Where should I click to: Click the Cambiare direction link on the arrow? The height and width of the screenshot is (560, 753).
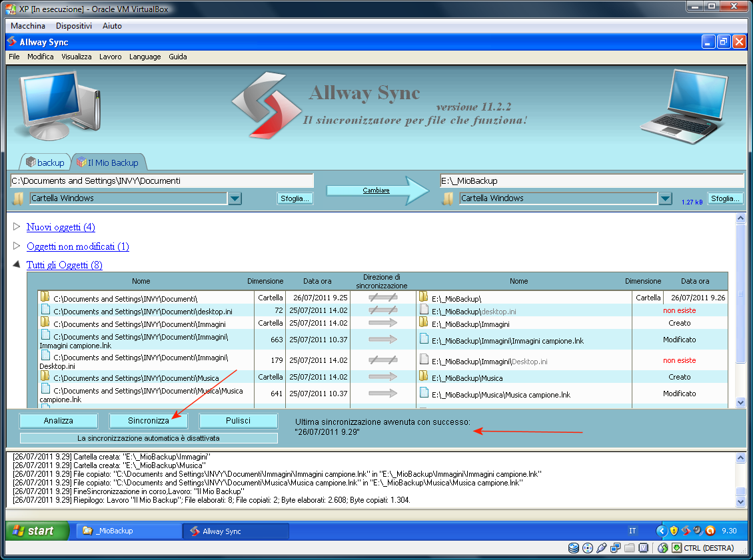(376, 190)
